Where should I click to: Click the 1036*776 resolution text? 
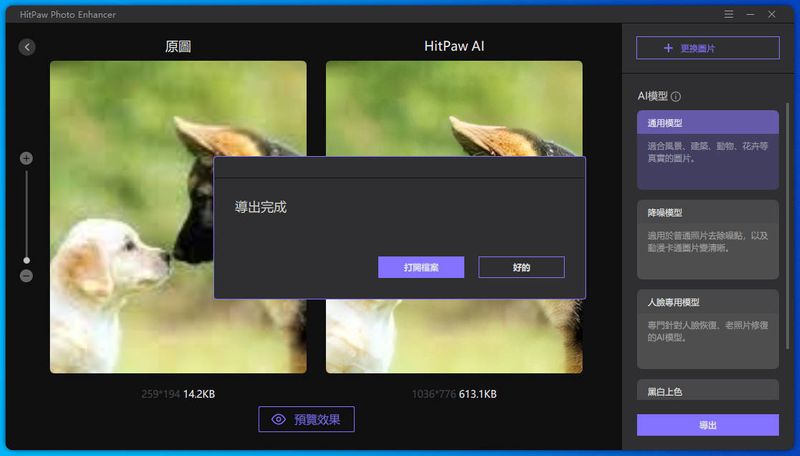tap(434, 394)
